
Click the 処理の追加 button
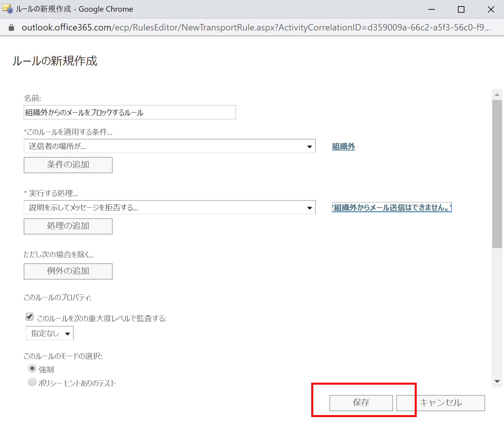coord(68,226)
